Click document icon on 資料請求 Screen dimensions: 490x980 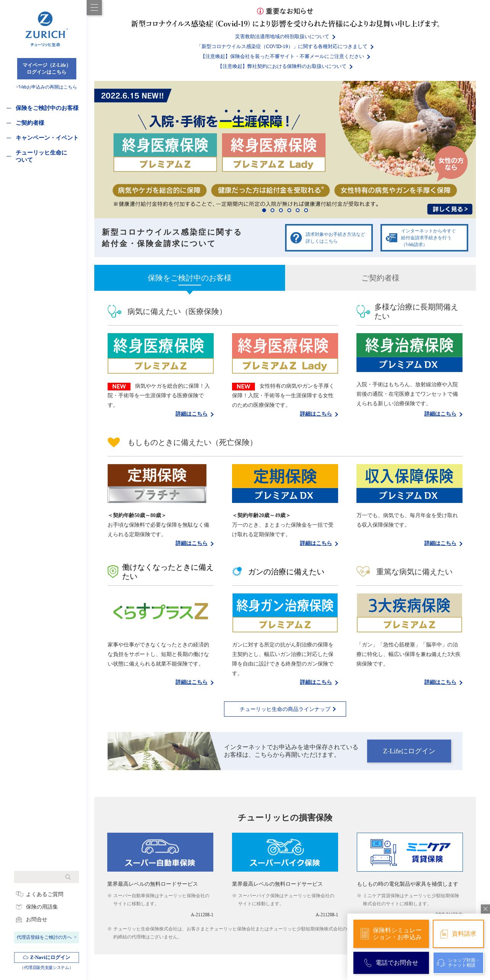coord(444,934)
